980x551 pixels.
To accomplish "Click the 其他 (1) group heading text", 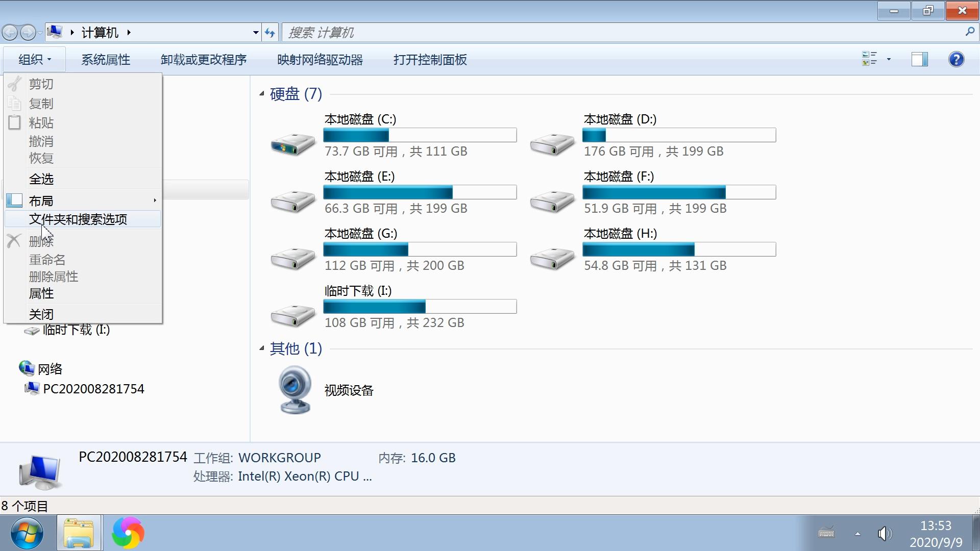I will (296, 348).
